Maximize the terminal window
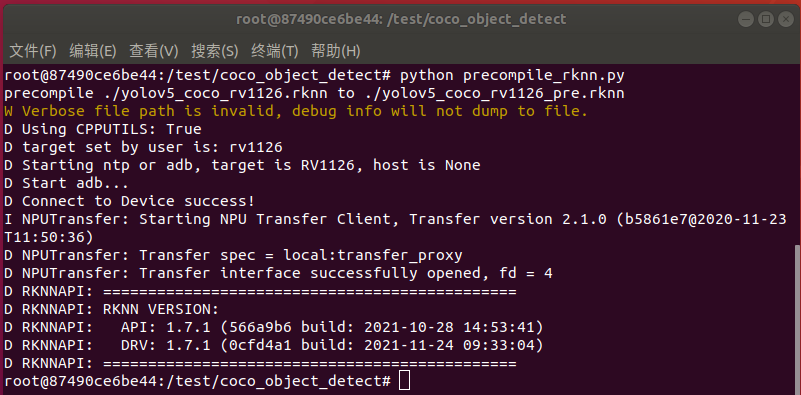This screenshot has width=801, height=395. 766,19
